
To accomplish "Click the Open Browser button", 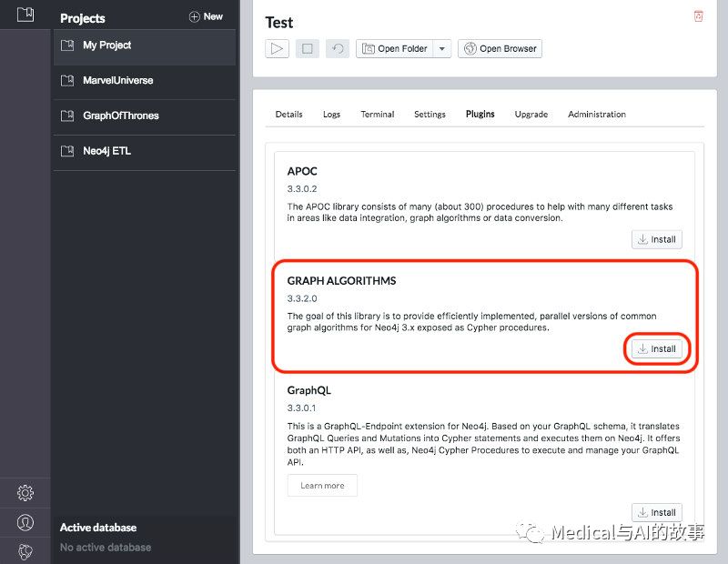I will click(500, 48).
